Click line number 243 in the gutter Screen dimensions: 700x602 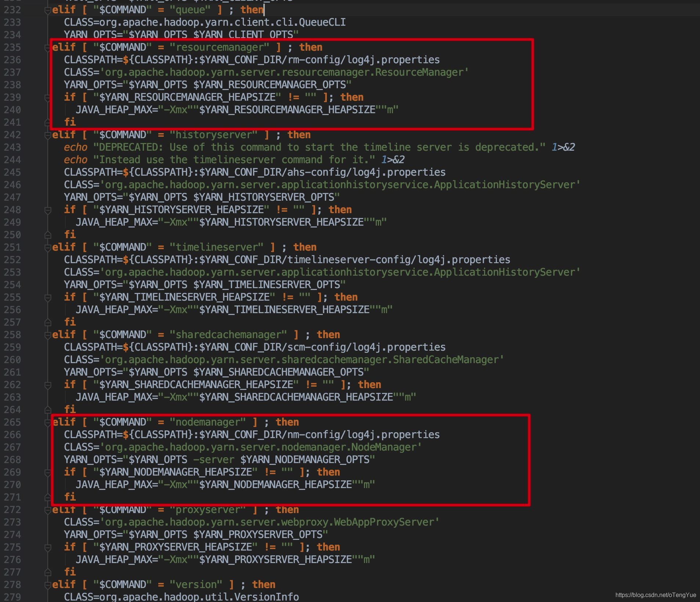tap(12, 147)
